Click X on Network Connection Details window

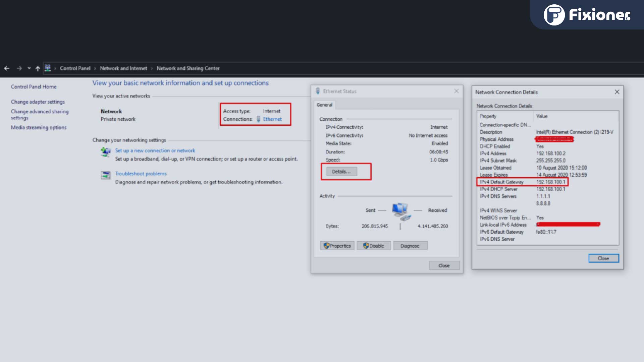point(617,92)
